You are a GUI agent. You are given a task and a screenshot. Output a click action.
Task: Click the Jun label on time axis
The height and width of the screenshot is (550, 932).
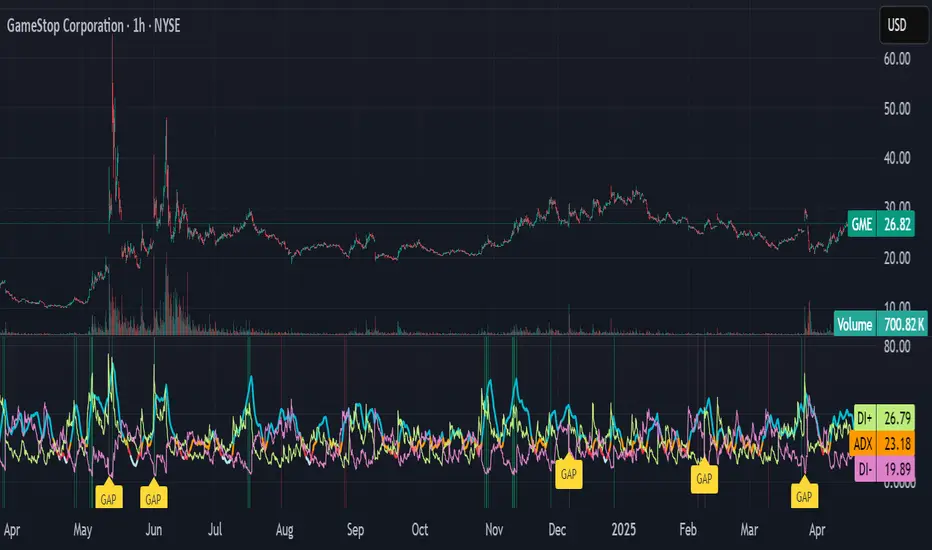(153, 529)
